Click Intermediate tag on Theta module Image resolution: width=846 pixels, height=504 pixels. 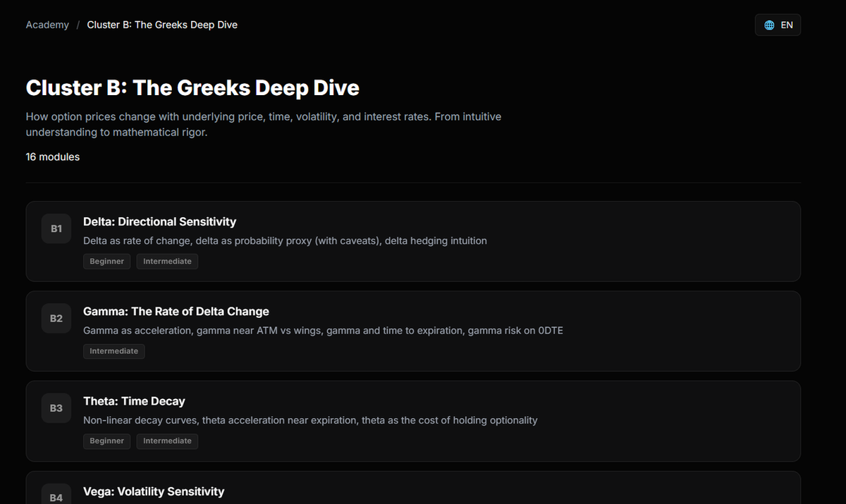pyautogui.click(x=167, y=441)
